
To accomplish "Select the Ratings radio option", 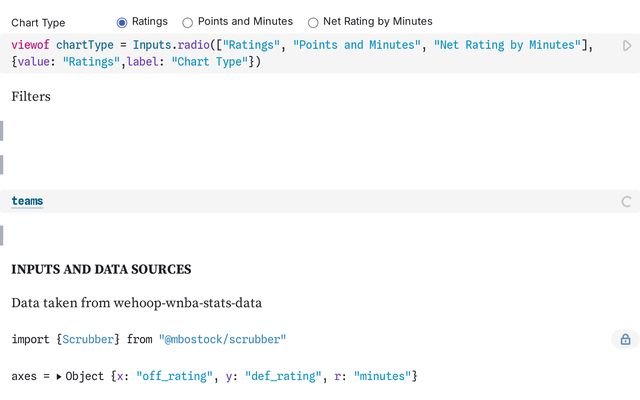I will coord(122,22).
